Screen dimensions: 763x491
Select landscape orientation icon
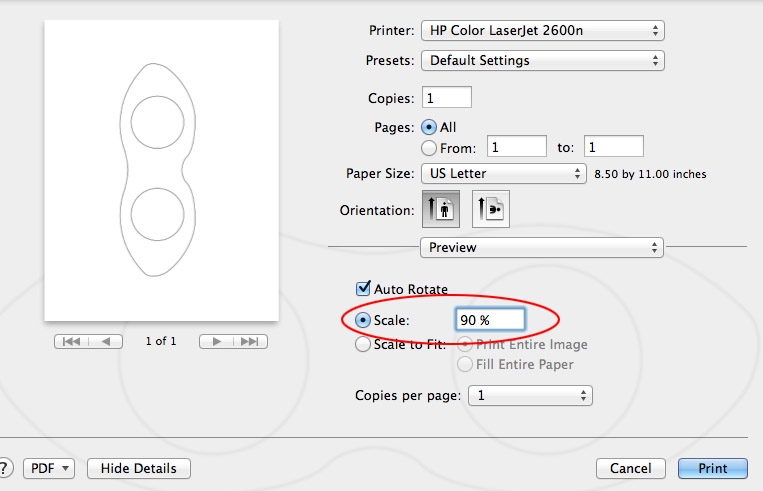click(x=491, y=209)
